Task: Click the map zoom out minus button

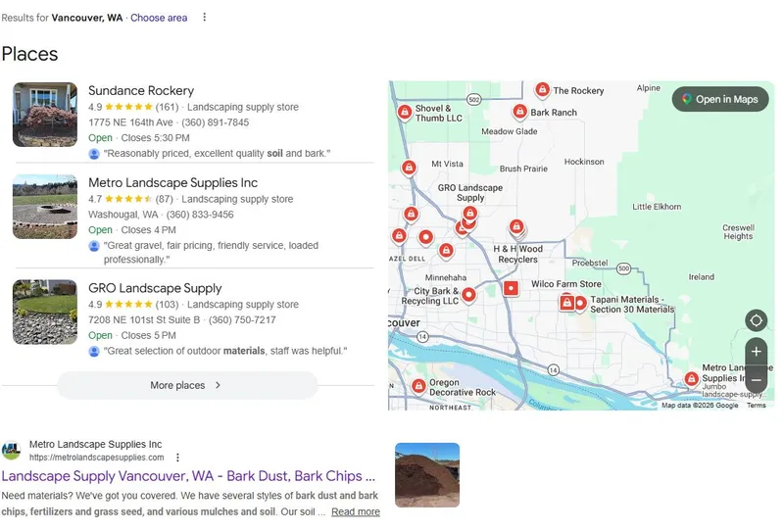Action: pyautogui.click(x=756, y=379)
